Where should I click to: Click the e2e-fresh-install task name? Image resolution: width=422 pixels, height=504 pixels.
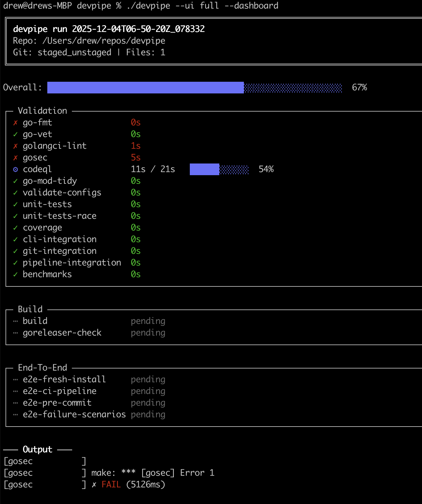(x=64, y=380)
